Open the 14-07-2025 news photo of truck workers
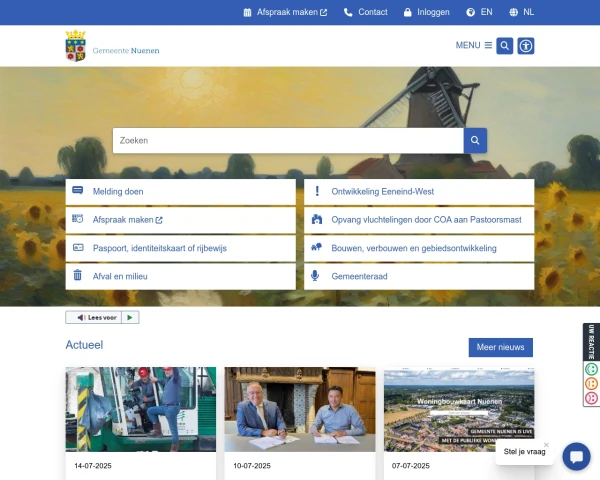This screenshot has height=480, width=600. click(x=141, y=409)
